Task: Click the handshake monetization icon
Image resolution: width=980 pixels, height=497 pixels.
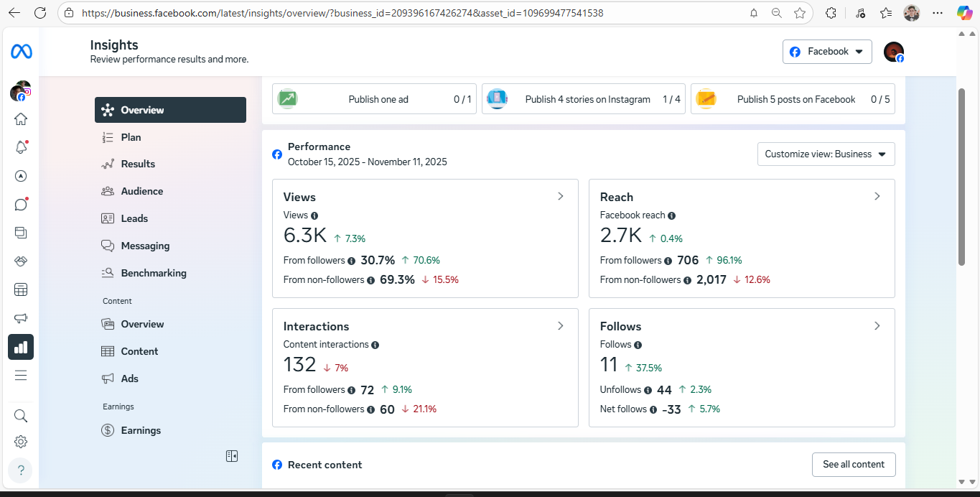Action: pyautogui.click(x=21, y=261)
